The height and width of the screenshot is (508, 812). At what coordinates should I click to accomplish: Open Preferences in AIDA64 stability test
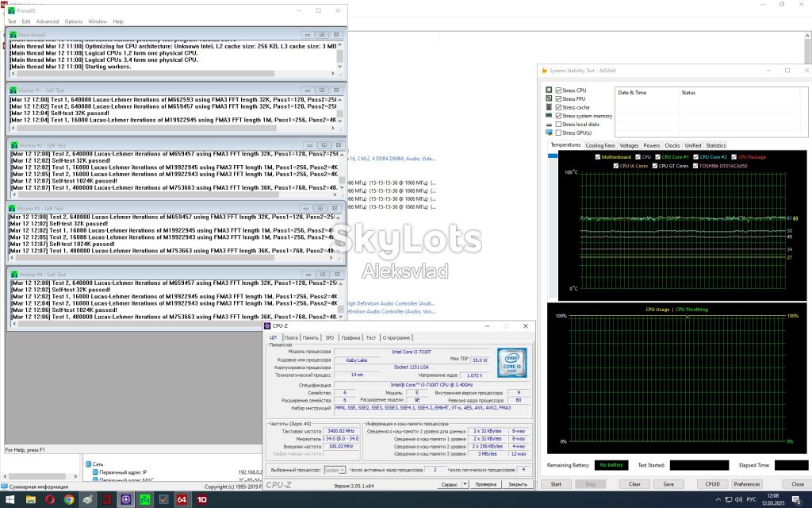coord(747,484)
